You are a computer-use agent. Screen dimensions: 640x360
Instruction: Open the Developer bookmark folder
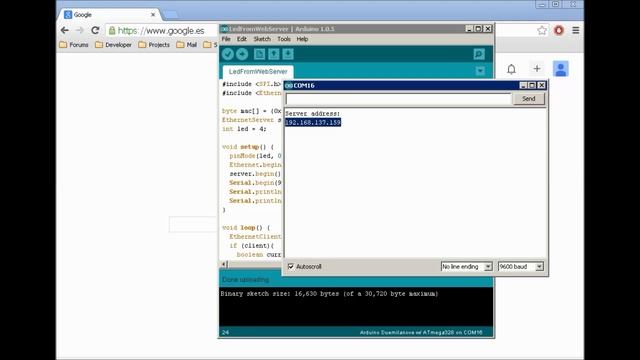coord(113,45)
